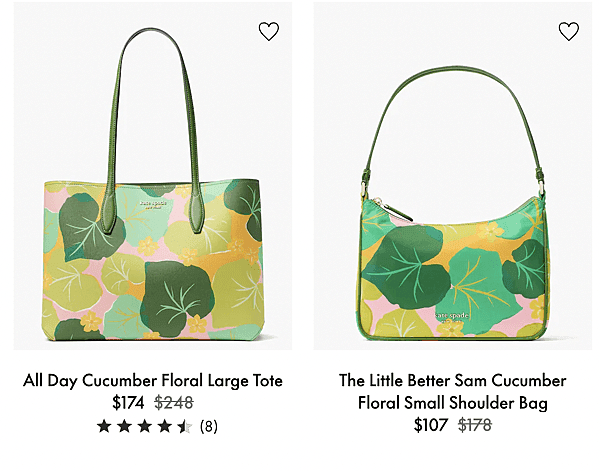
Task: Click the kate spade logo on shoulder bag
Action: tap(452, 317)
